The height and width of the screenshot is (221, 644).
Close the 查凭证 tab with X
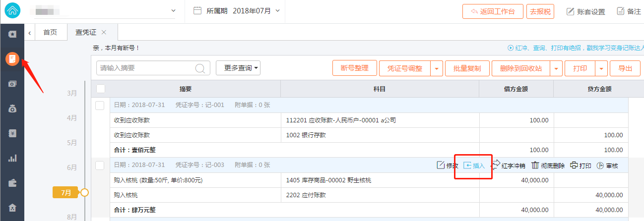click(104, 32)
